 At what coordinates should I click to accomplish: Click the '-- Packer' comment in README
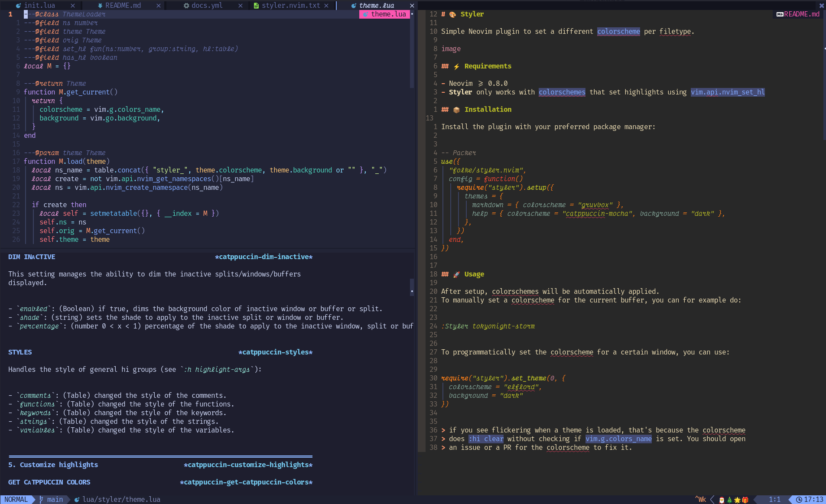(x=459, y=153)
